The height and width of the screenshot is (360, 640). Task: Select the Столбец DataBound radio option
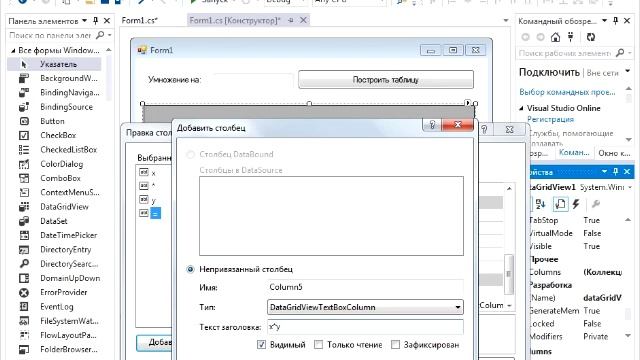[190, 154]
